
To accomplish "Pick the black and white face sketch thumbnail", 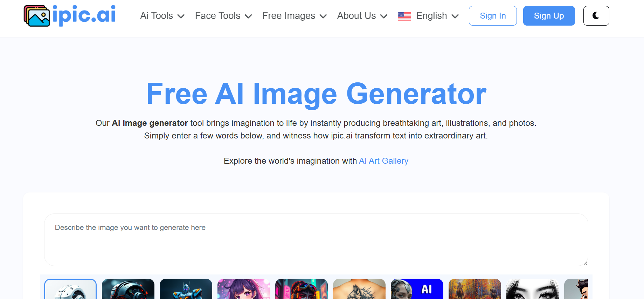I will (x=533, y=289).
